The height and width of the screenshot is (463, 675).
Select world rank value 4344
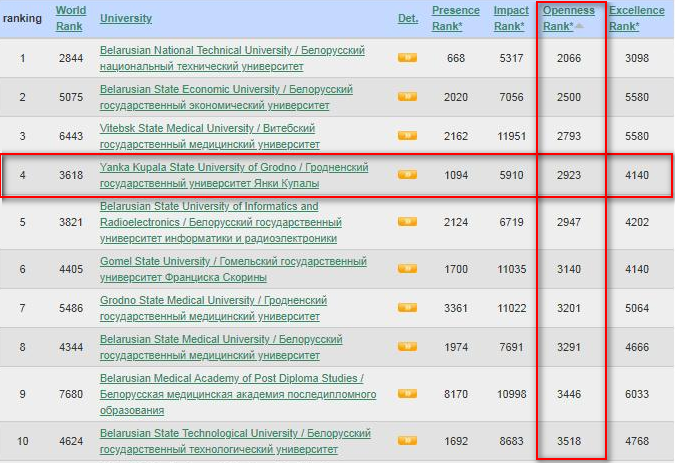(71, 347)
